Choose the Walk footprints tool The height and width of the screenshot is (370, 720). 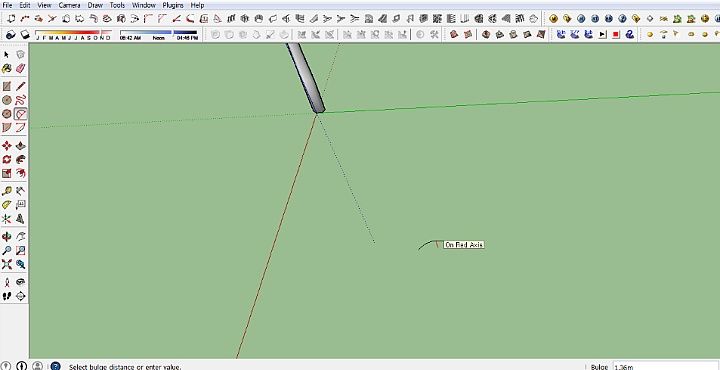[x=6, y=296]
